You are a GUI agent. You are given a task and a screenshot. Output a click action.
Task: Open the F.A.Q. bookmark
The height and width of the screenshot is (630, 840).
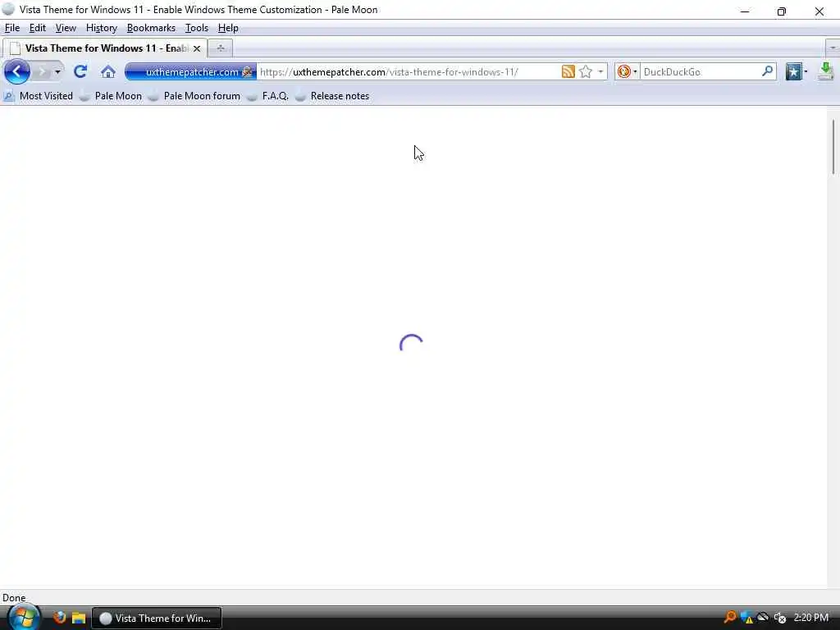(268, 96)
